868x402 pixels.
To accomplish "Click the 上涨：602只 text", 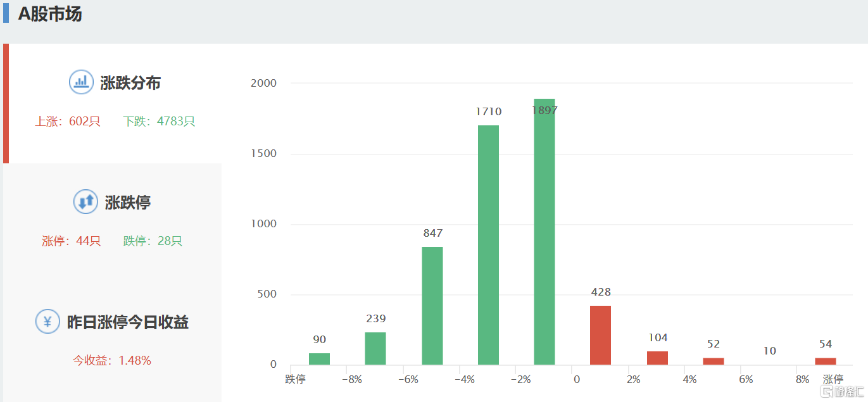I will pyautogui.click(x=68, y=122).
